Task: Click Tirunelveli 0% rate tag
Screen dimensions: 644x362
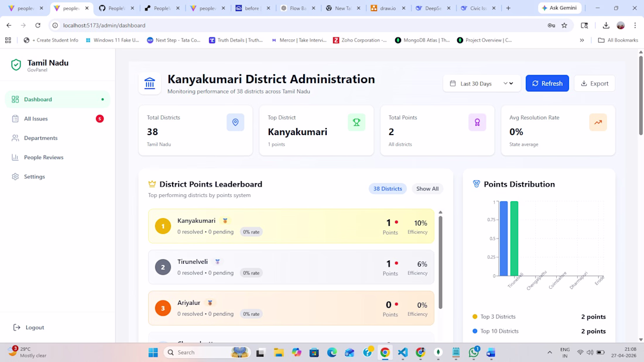Action: tap(251, 273)
